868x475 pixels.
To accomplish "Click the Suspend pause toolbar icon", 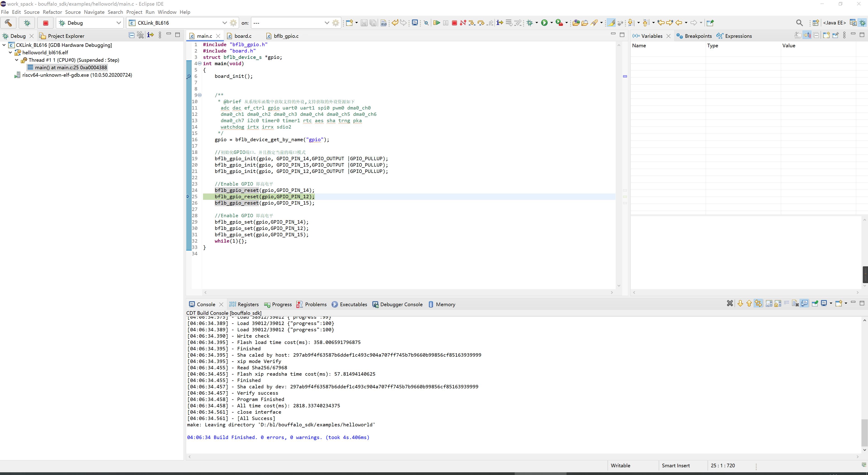I will click(445, 23).
